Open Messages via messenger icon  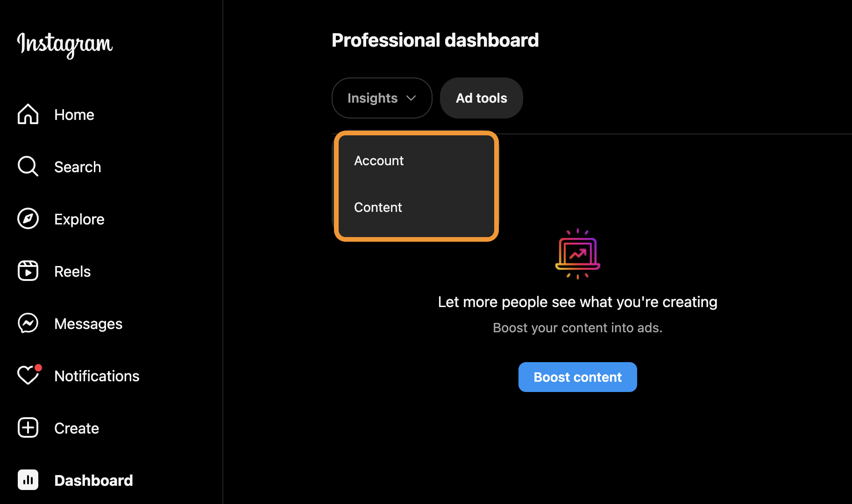(28, 323)
